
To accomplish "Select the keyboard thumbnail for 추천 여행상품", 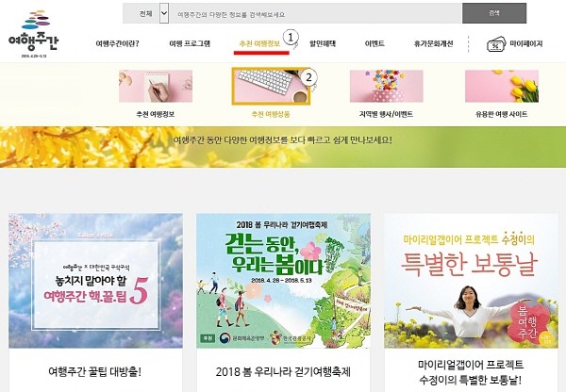I will pyautogui.click(x=271, y=86).
